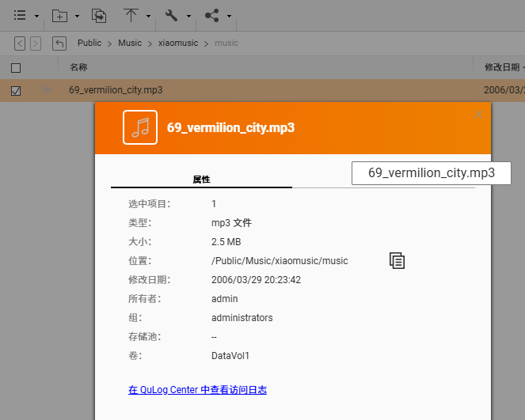Image resolution: width=525 pixels, height=420 pixels.
Task: Select the 属性 tab
Action: pos(201,180)
